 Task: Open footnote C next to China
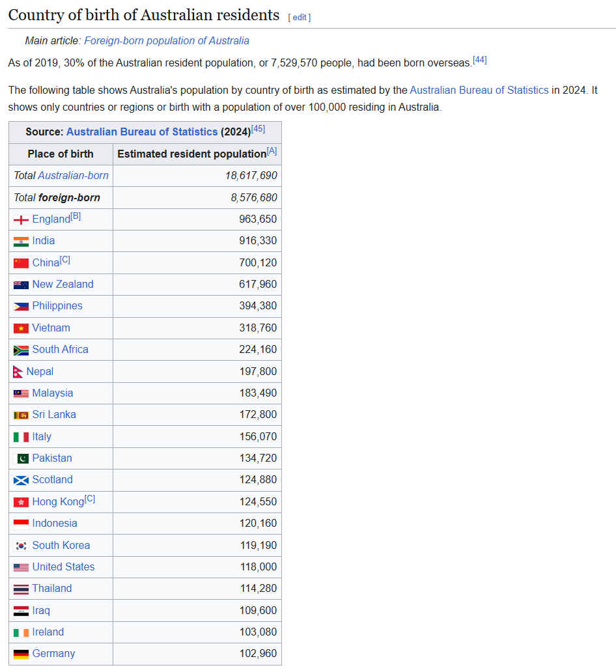(65, 260)
